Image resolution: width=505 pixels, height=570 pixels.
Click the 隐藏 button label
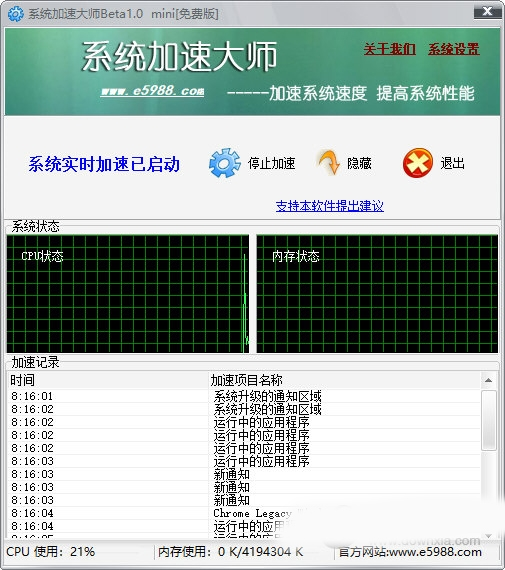click(x=359, y=164)
